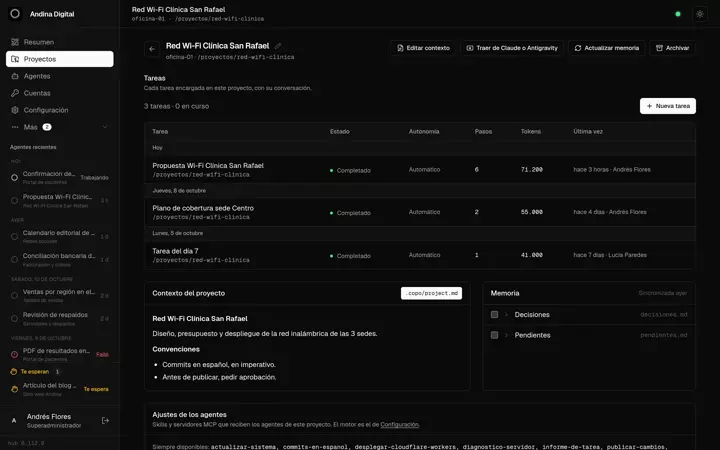Viewport: 720px width, 450px height.
Task: Edit project name with pencil icon
Action: (278, 46)
